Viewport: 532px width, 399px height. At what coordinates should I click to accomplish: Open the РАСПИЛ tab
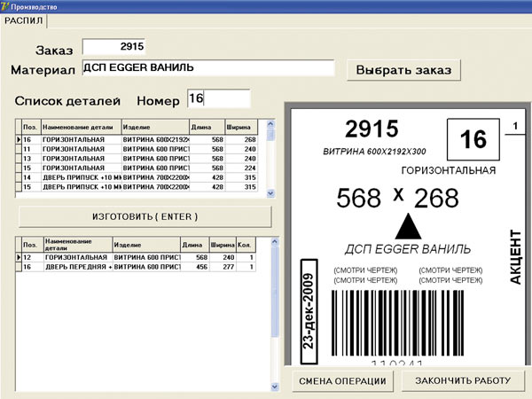pyautogui.click(x=23, y=20)
